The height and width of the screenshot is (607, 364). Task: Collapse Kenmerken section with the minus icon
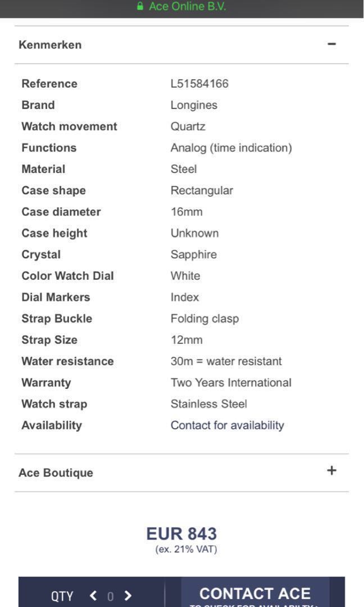[332, 44]
